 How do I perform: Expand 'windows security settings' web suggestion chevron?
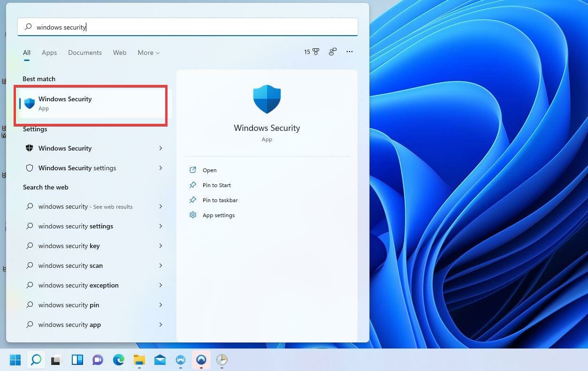[x=160, y=226]
